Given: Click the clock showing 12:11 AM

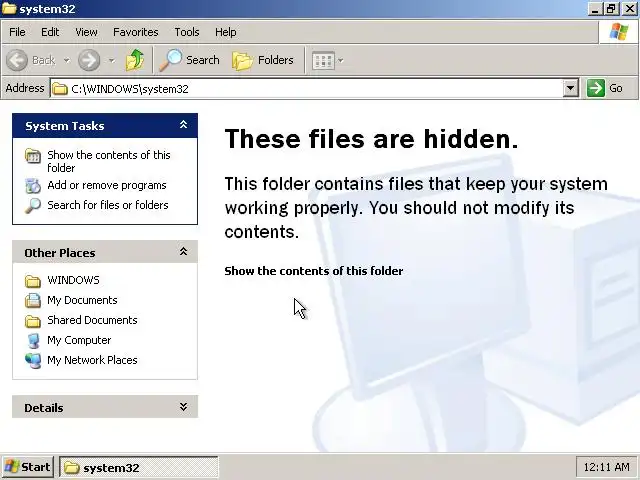Looking at the screenshot, I should point(606,467).
